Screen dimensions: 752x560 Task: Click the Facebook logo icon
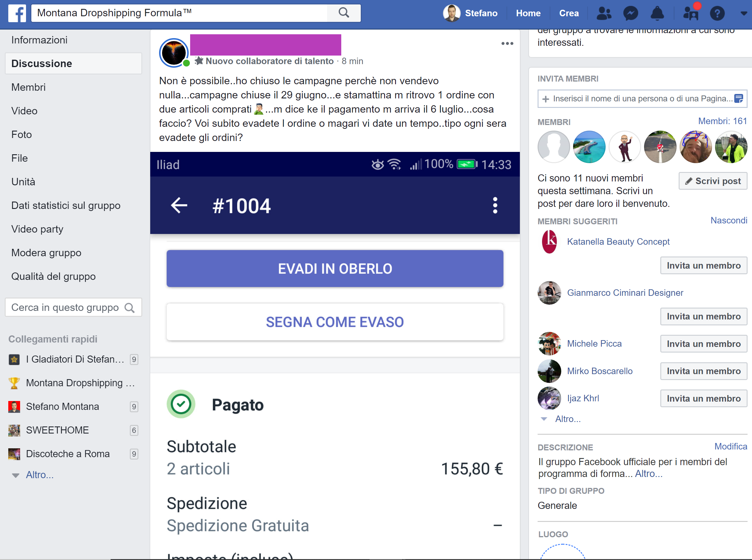17,13
